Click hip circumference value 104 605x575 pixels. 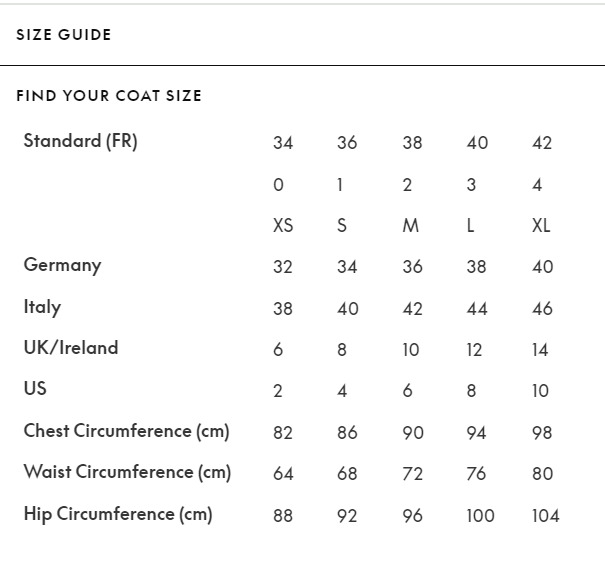click(x=546, y=516)
